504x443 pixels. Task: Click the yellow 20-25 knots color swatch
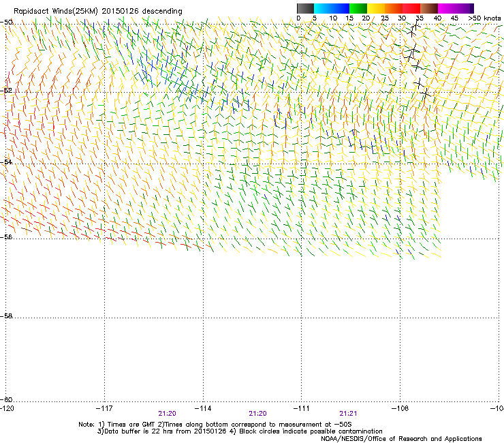tap(376, 8)
